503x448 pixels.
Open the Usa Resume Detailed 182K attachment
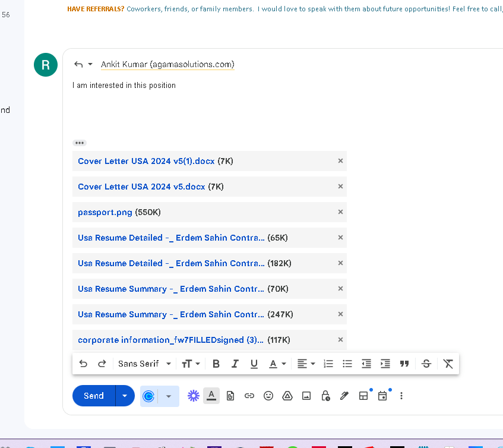coord(171,263)
